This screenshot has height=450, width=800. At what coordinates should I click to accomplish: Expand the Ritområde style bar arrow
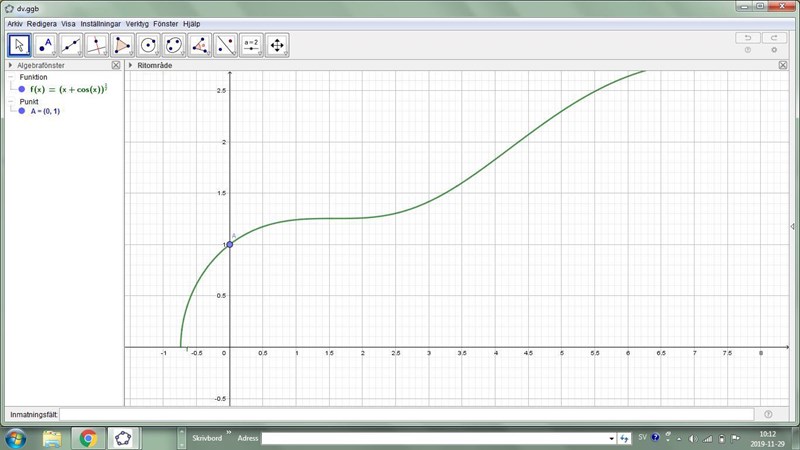pos(130,65)
